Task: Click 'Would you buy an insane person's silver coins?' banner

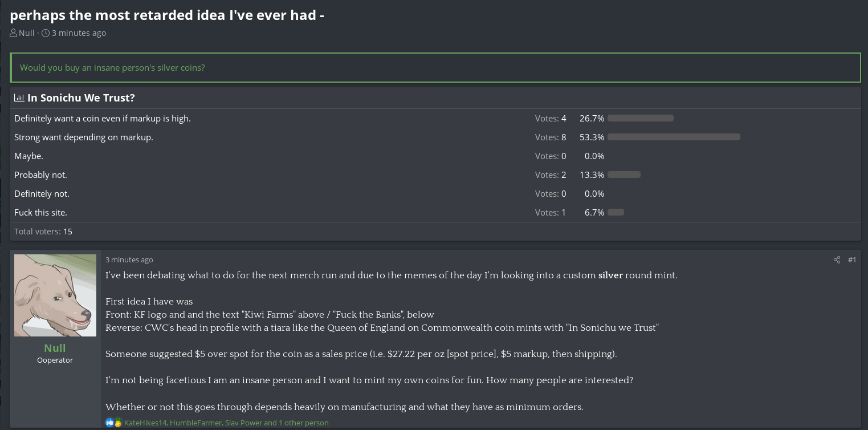Action: pyautogui.click(x=435, y=67)
